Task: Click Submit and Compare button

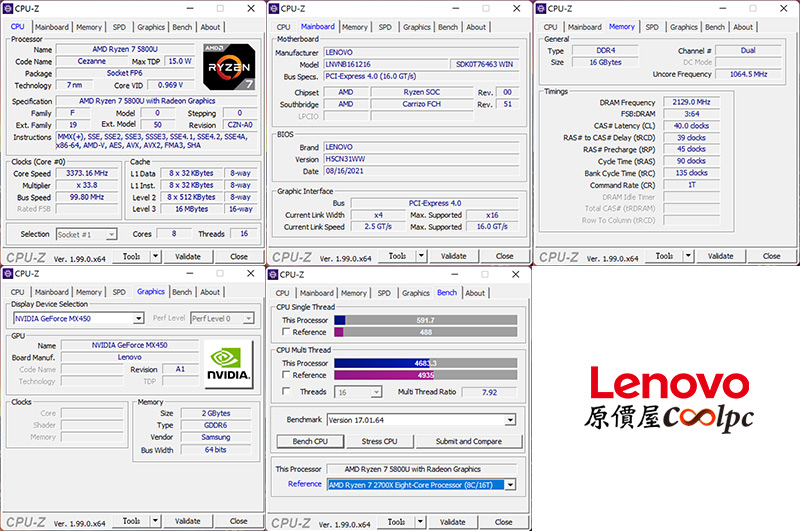Action: pyautogui.click(x=469, y=442)
